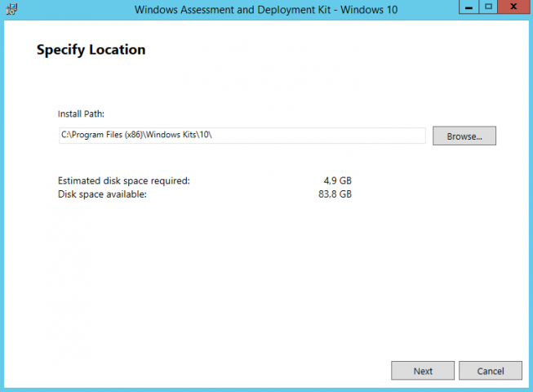Maximize the Deployment Kit window
533x392 pixels.
488,7
